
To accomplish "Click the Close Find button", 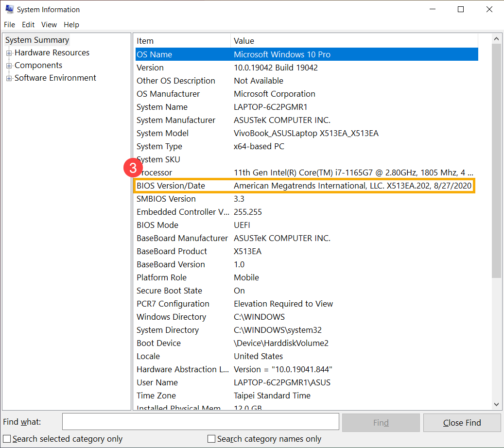I will [462, 423].
